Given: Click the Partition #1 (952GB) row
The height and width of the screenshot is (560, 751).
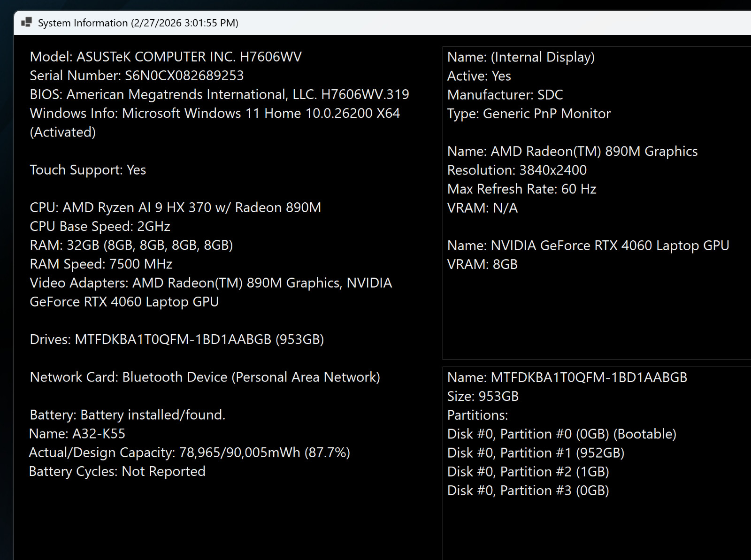Looking at the screenshot, I should [x=536, y=453].
